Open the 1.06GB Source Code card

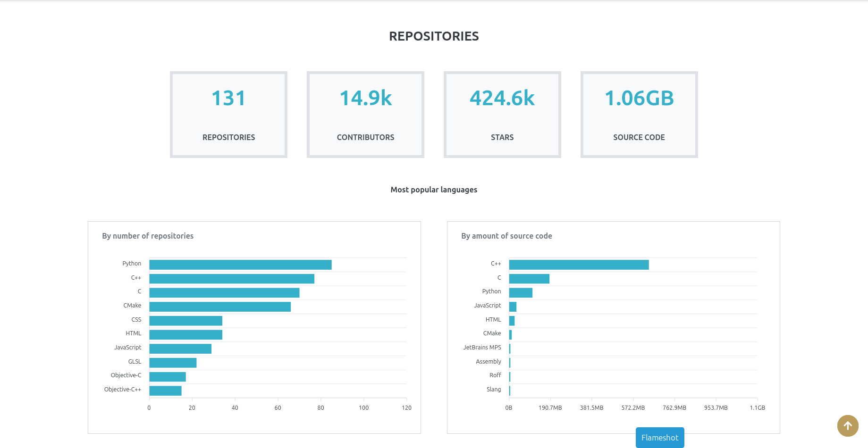pos(639,115)
